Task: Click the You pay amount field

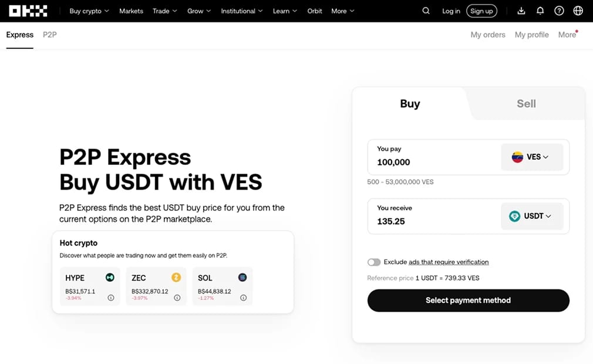Action: (x=434, y=157)
